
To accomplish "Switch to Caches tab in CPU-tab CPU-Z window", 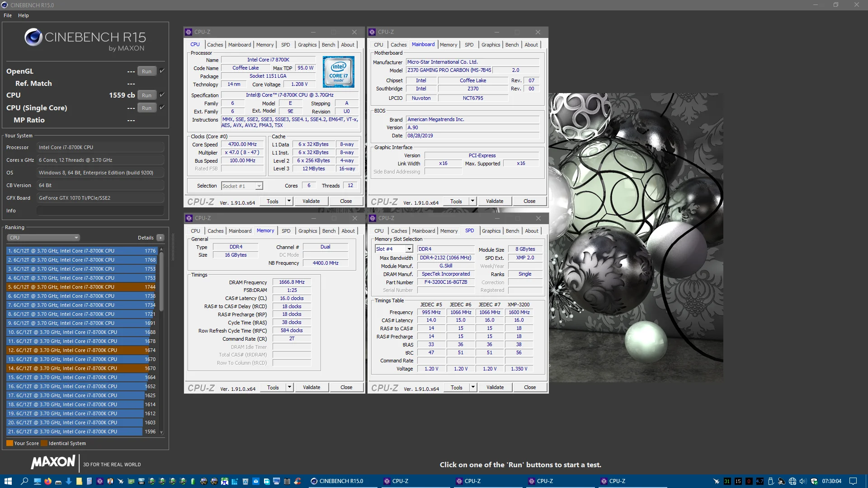I will click(x=215, y=45).
